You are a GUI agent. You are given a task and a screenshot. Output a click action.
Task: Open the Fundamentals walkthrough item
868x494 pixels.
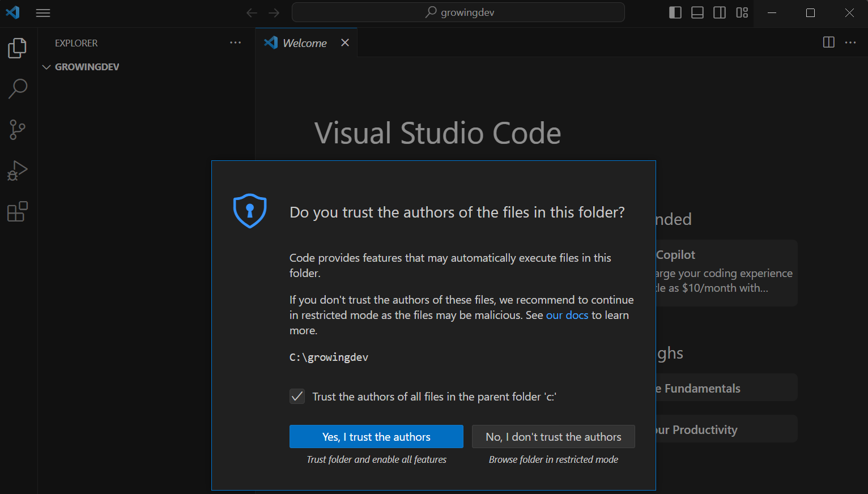click(727, 387)
